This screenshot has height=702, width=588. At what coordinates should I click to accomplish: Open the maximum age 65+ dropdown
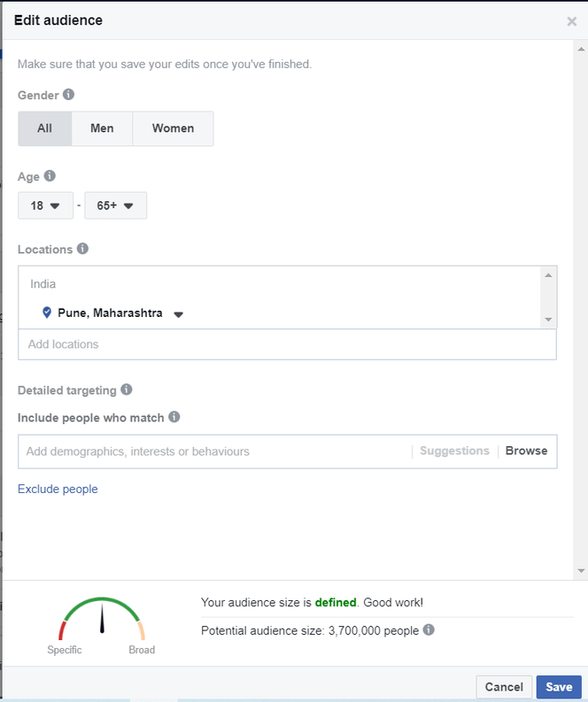(115, 205)
